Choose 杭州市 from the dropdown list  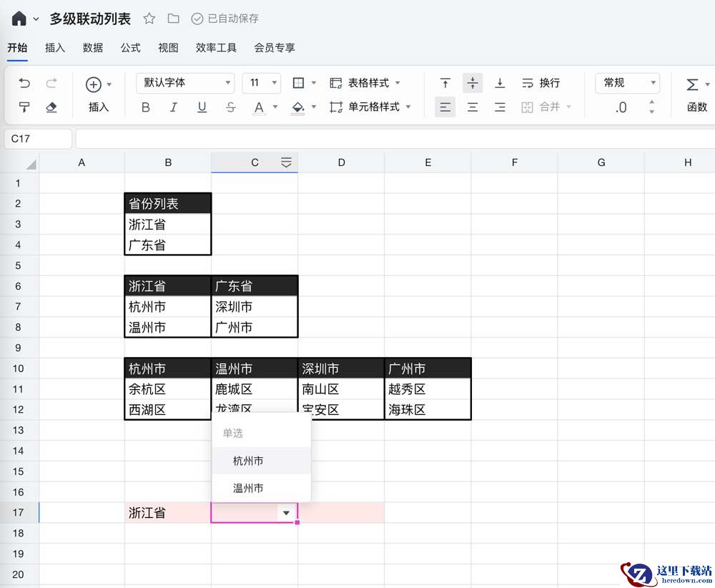(248, 461)
